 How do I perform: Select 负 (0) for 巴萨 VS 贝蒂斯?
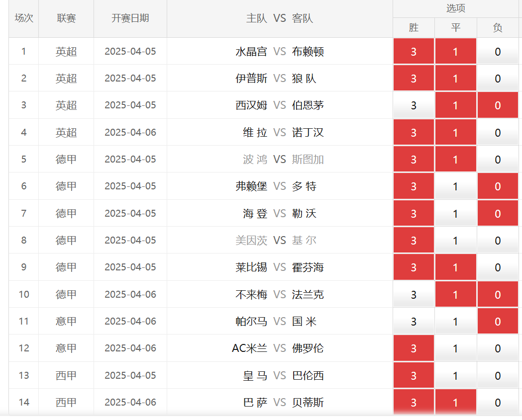pyautogui.click(x=498, y=402)
